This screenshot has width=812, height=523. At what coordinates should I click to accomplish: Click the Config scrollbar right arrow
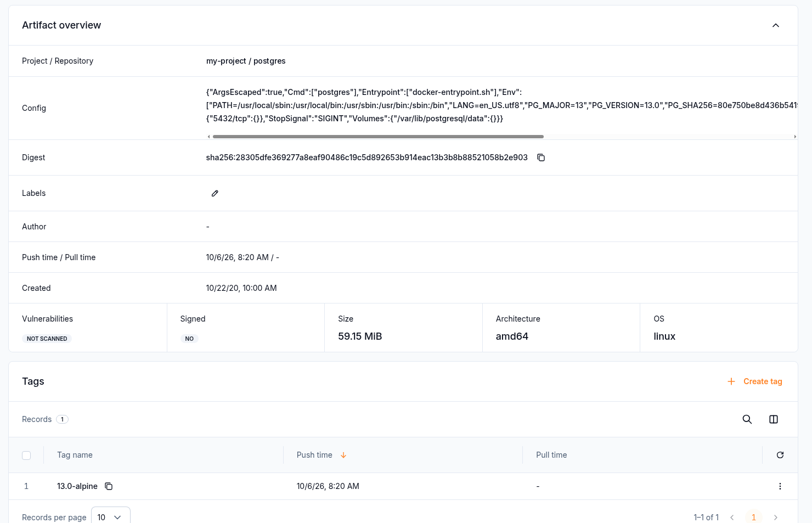coord(795,137)
